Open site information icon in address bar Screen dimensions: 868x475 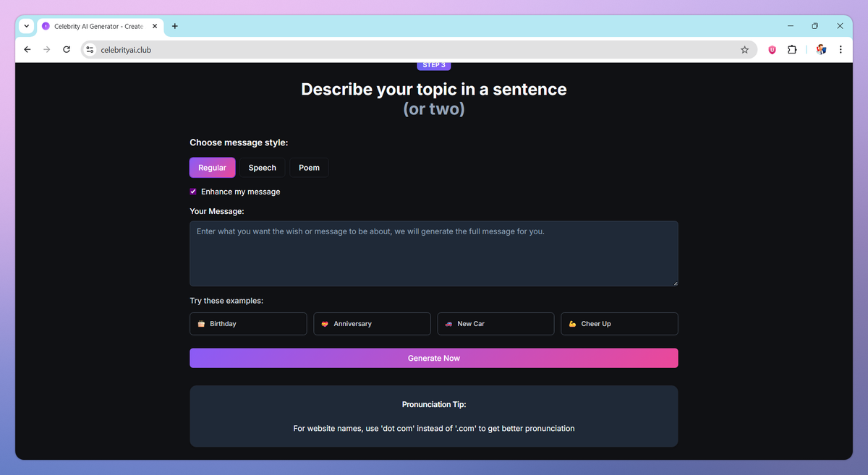[x=90, y=50]
